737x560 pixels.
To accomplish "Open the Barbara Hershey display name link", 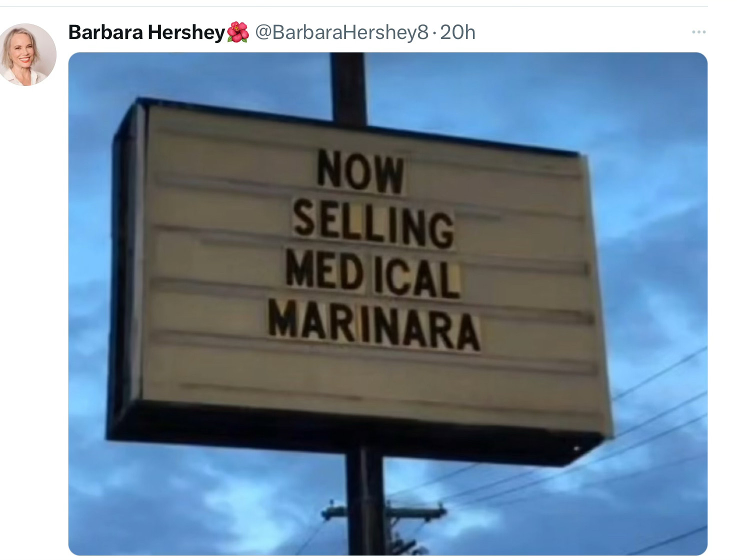I will coord(146,32).
